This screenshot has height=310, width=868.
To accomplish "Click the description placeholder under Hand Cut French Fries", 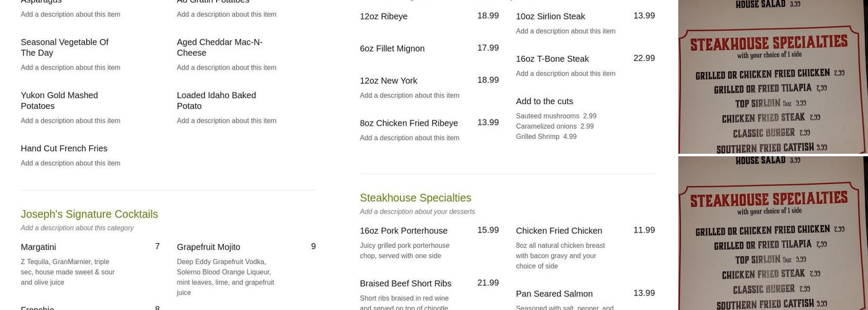I will 70,163.
